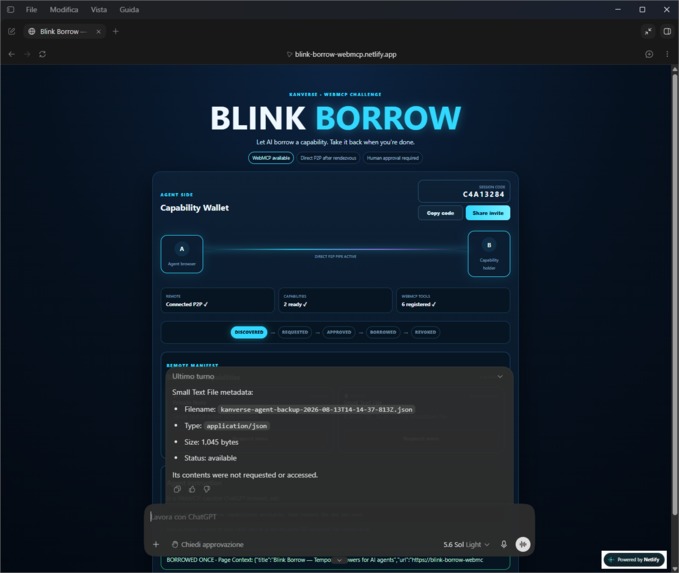Click the thumbs down icon
The width and height of the screenshot is (679, 573).
(207, 489)
